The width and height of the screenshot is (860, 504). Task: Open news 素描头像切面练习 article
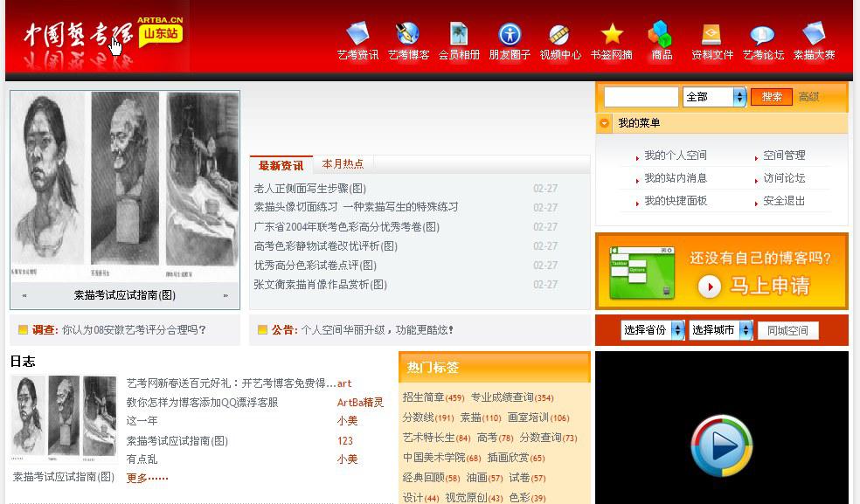click(356, 207)
